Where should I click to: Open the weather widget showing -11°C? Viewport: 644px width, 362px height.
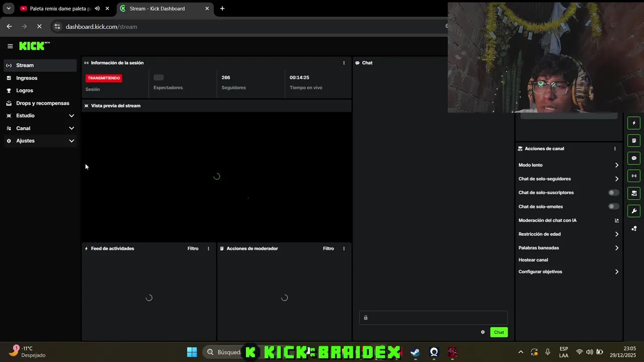click(28, 352)
